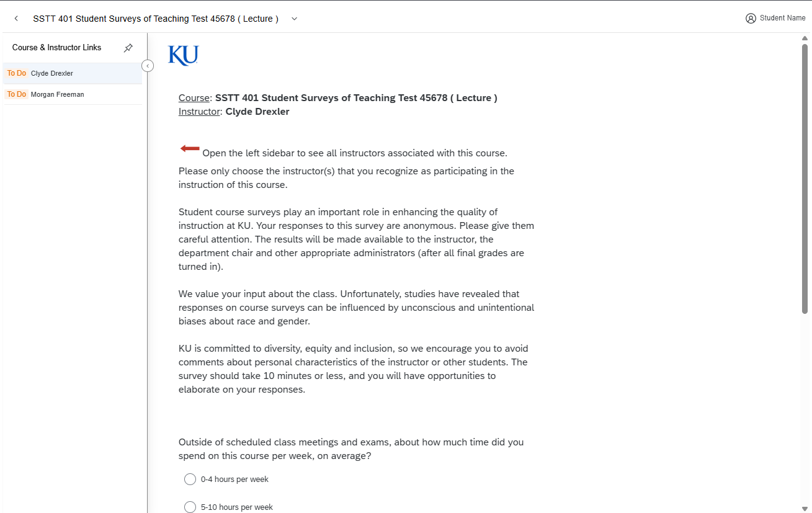Click the red left-pointing arrow
Viewport: 812px width, 513px height.
[x=190, y=149]
